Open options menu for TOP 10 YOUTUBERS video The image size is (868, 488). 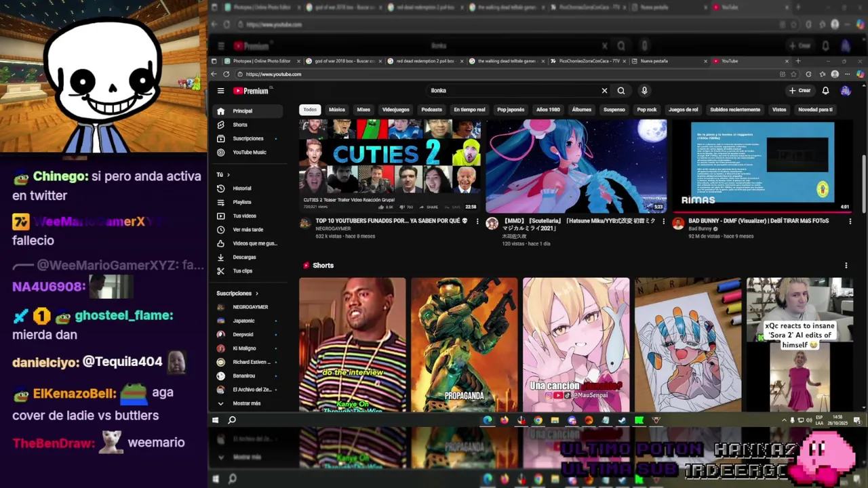click(x=477, y=222)
